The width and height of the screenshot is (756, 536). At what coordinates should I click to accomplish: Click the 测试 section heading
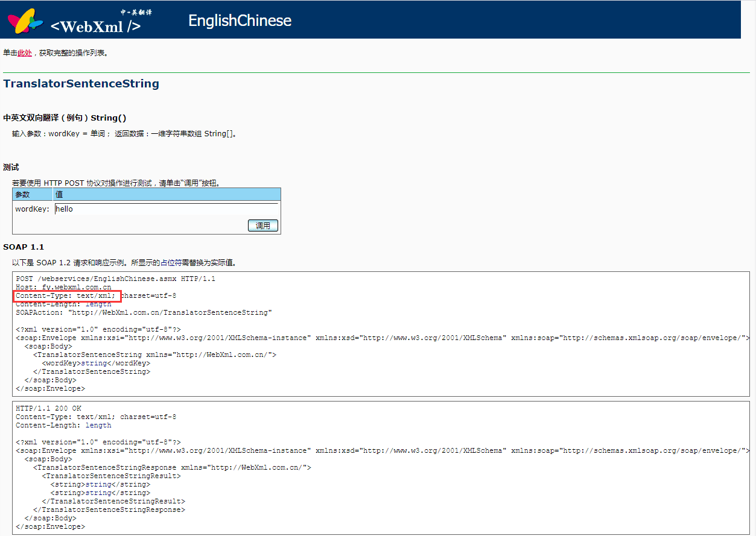(11, 167)
